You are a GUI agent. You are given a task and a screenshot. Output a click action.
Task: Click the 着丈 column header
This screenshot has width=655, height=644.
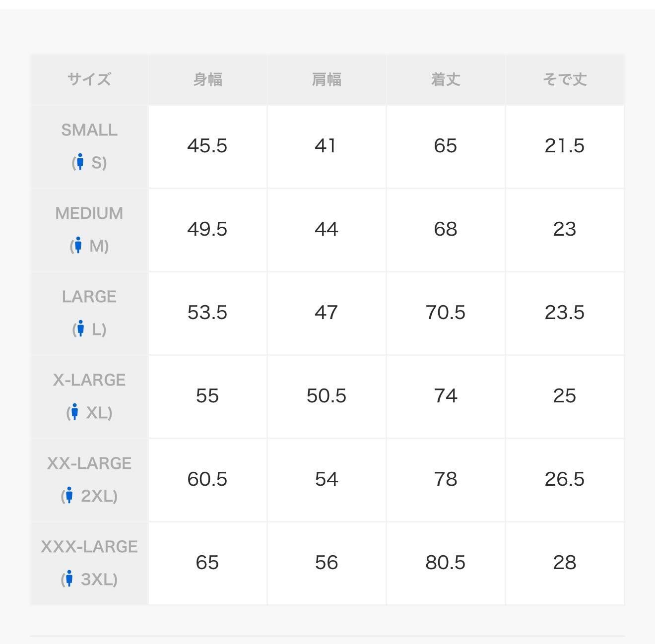coord(446,79)
